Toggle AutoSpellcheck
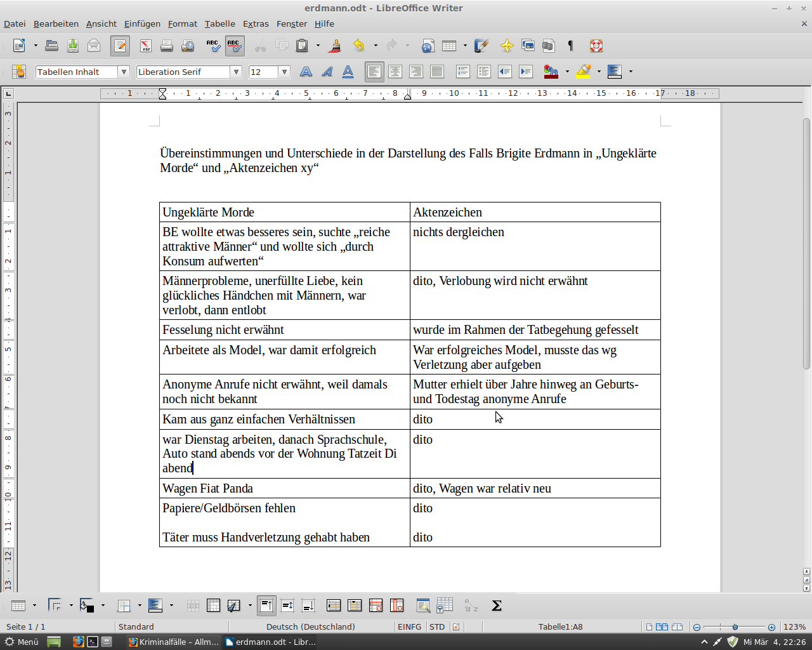The image size is (812, 650). click(234, 46)
